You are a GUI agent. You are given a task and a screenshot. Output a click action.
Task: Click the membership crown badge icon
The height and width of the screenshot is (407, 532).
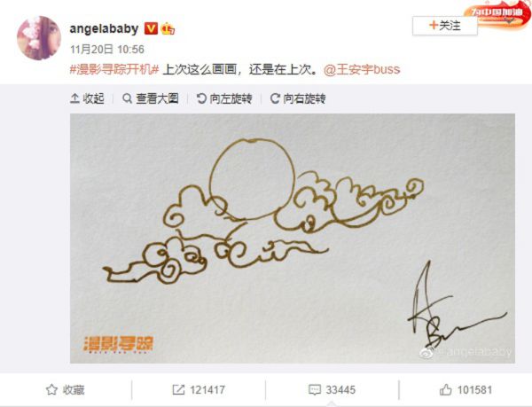click(168, 29)
